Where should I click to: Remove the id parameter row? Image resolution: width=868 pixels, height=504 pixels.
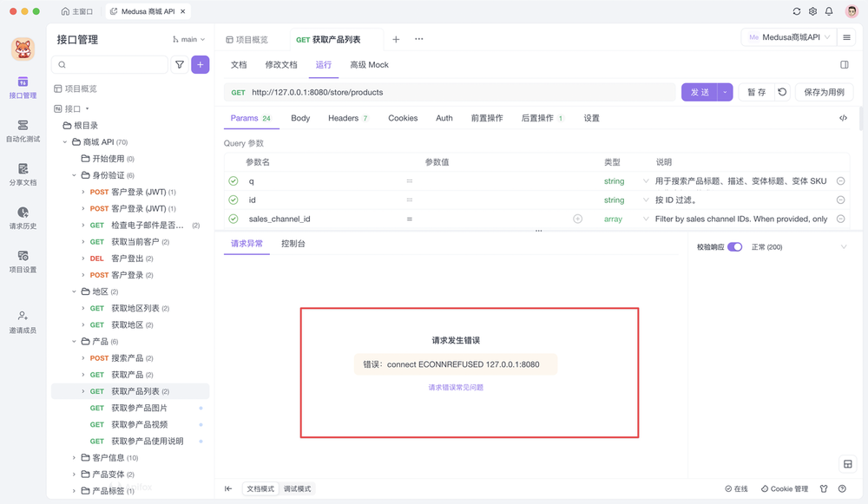[x=840, y=200]
